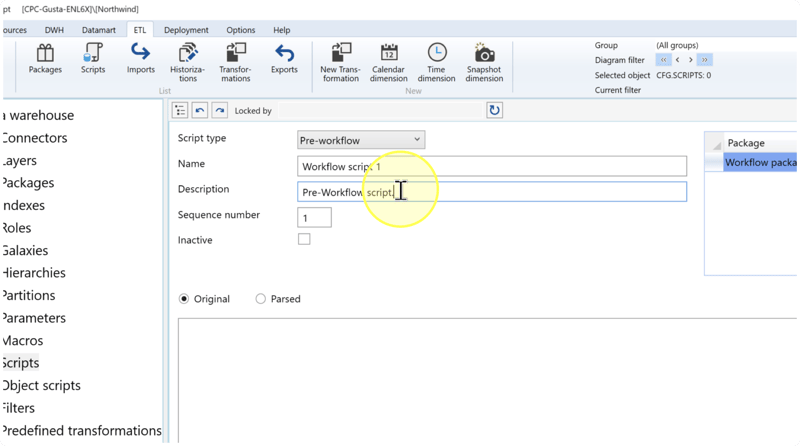Open the Scripts list icon

(x=93, y=59)
